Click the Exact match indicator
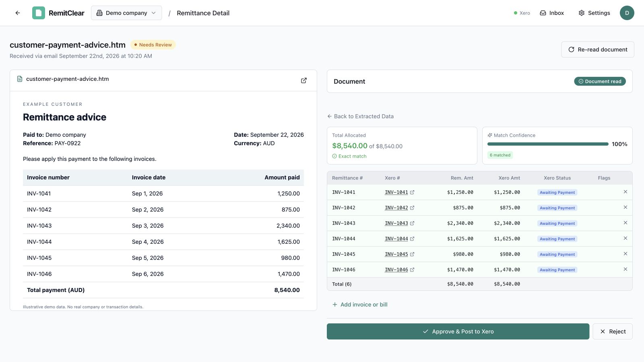The image size is (644, 362). 349,156
